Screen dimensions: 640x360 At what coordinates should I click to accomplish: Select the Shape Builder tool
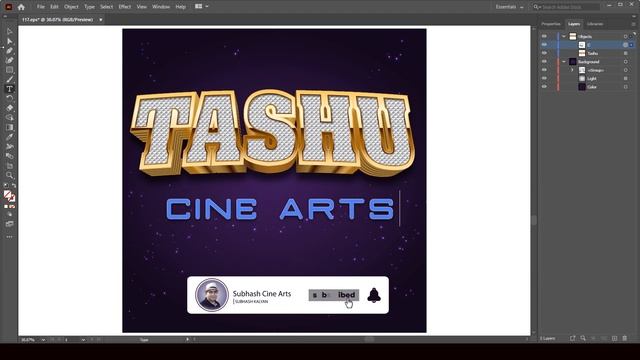click(9, 118)
